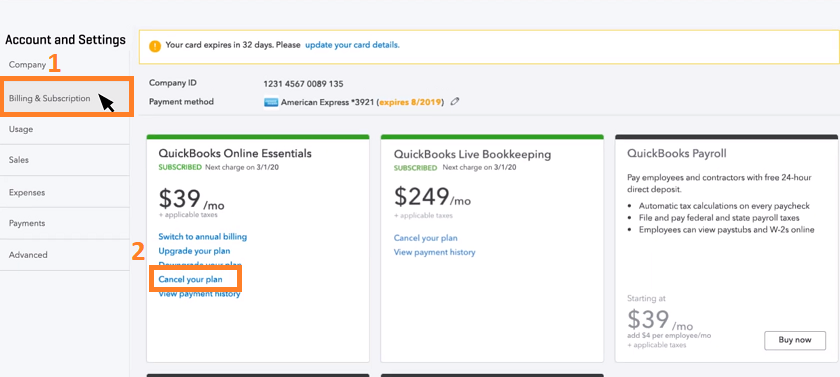Click the pencil icon beside the payment method
Screen dimensions: 840x377
(455, 101)
